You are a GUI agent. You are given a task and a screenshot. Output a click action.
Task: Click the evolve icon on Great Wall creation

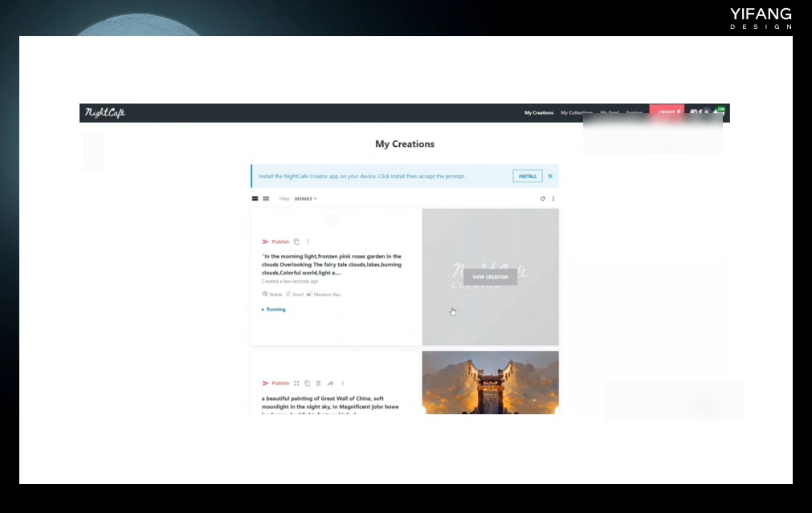[x=318, y=383]
